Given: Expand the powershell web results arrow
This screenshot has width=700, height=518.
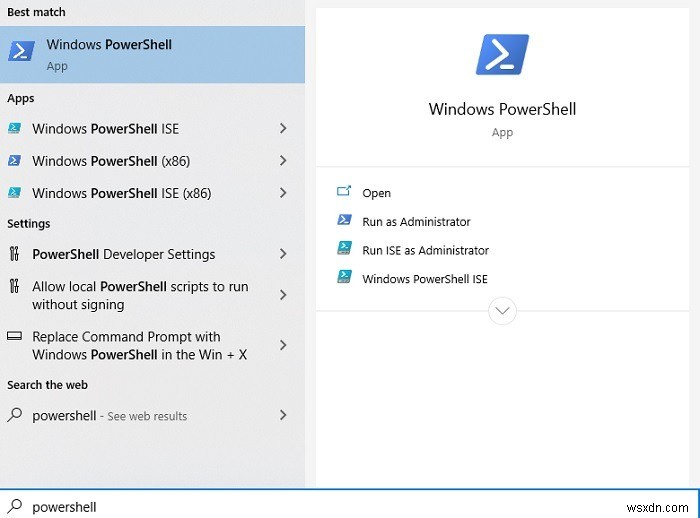Looking at the screenshot, I should click(283, 415).
